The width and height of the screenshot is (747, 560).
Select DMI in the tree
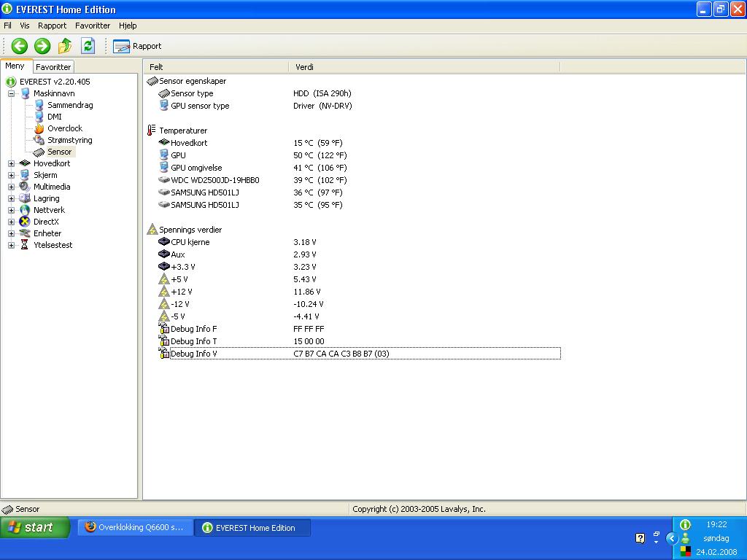click(x=54, y=117)
